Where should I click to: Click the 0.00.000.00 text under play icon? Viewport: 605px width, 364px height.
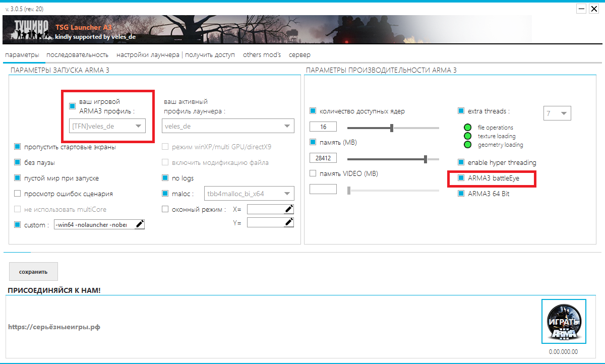click(x=564, y=352)
